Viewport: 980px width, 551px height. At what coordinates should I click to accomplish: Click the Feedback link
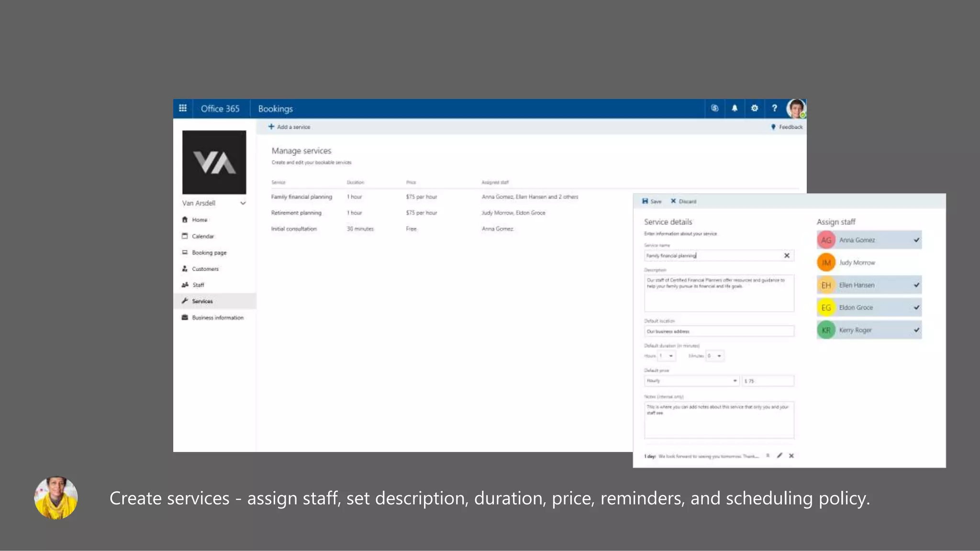(x=787, y=127)
